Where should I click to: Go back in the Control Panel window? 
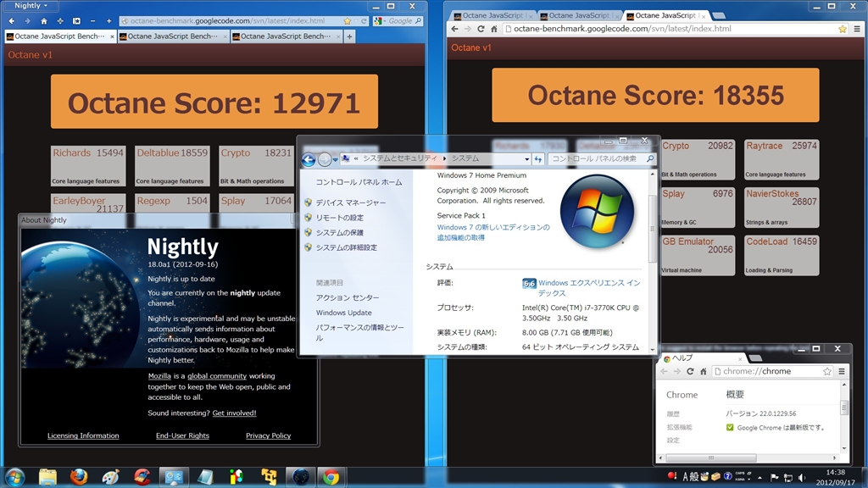309,158
